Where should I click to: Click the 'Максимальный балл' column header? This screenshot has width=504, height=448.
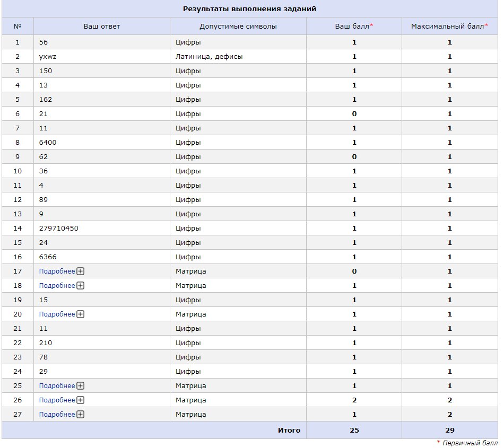pyautogui.click(x=449, y=27)
